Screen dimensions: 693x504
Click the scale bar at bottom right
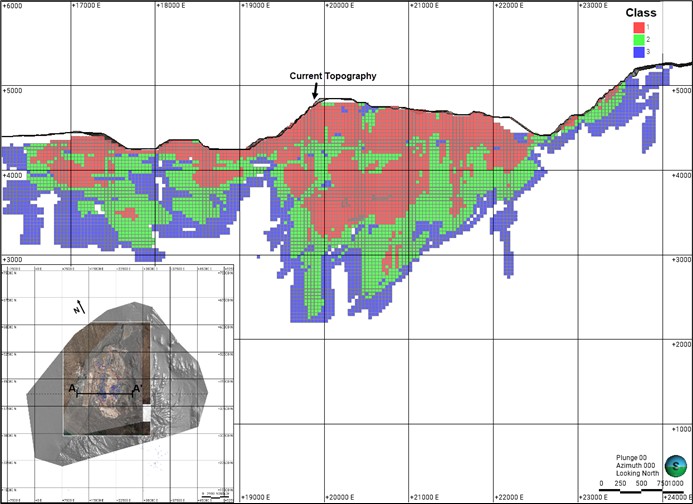628,492
